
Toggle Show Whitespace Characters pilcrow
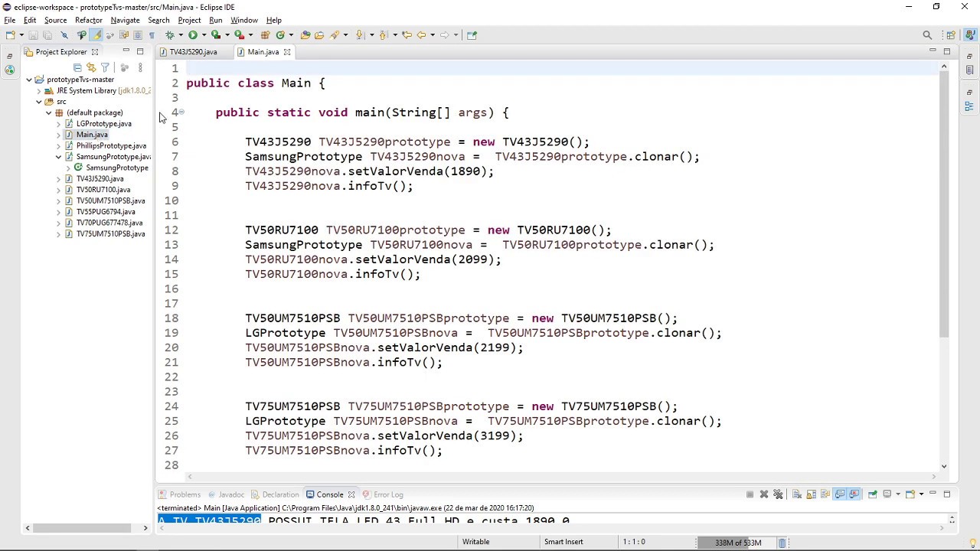152,34
